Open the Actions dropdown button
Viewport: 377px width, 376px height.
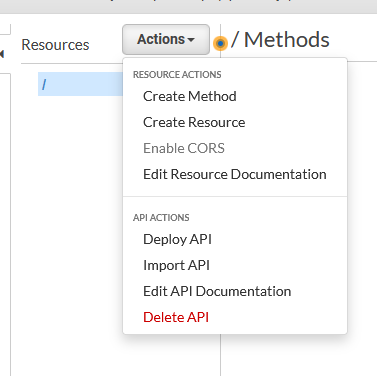pos(166,39)
